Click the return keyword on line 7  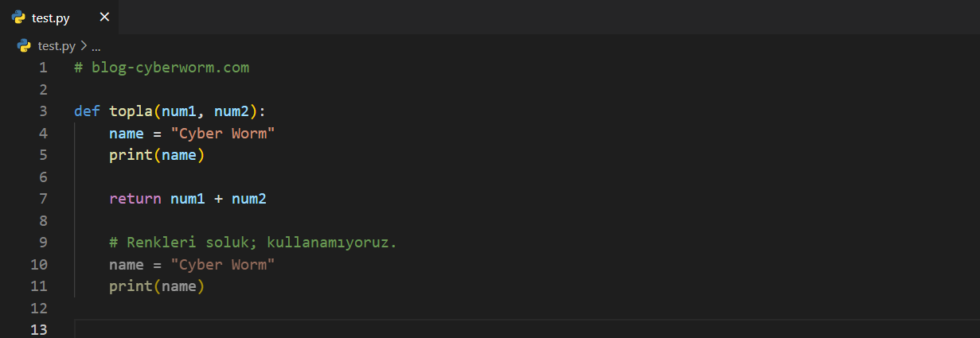135,199
